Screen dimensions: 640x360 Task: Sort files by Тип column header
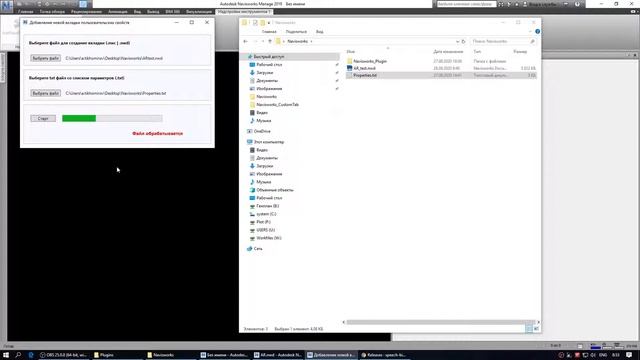(x=477, y=52)
